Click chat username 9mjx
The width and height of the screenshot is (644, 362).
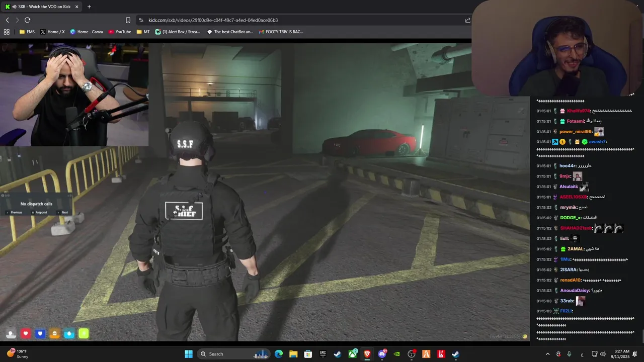click(x=565, y=176)
